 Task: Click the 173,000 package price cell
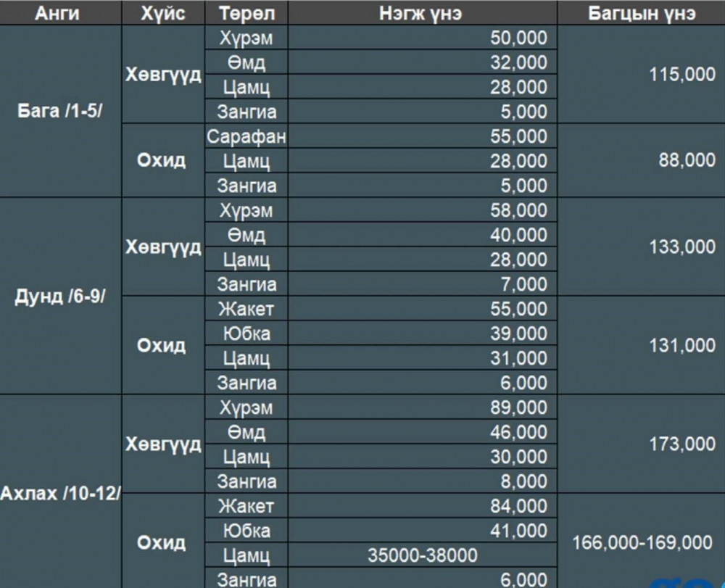point(642,444)
